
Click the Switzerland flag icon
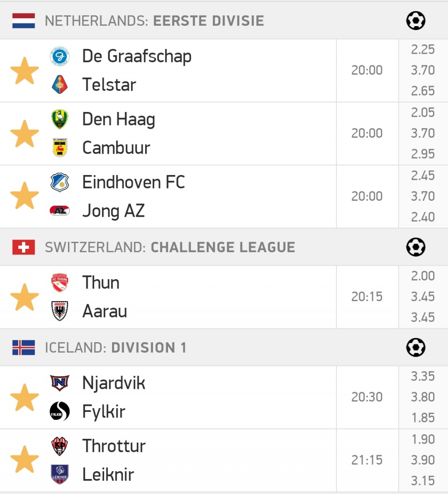coord(24,247)
